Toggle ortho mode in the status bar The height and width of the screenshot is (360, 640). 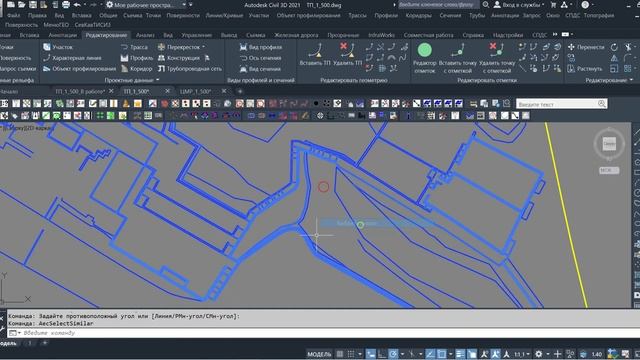tap(382, 354)
